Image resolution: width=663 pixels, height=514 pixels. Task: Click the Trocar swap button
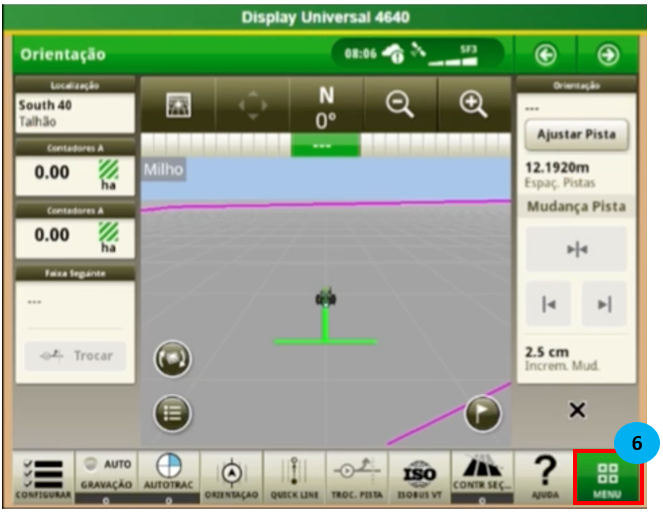76,356
